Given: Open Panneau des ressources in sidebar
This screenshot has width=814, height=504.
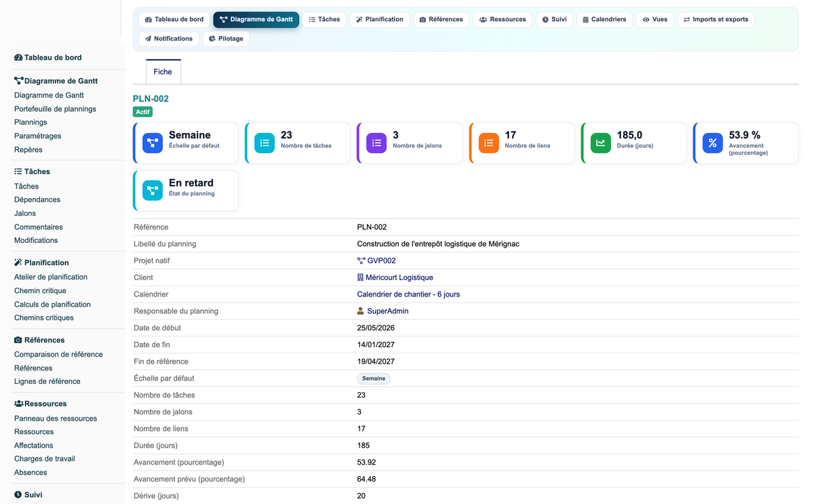Looking at the screenshot, I should click(x=56, y=419).
